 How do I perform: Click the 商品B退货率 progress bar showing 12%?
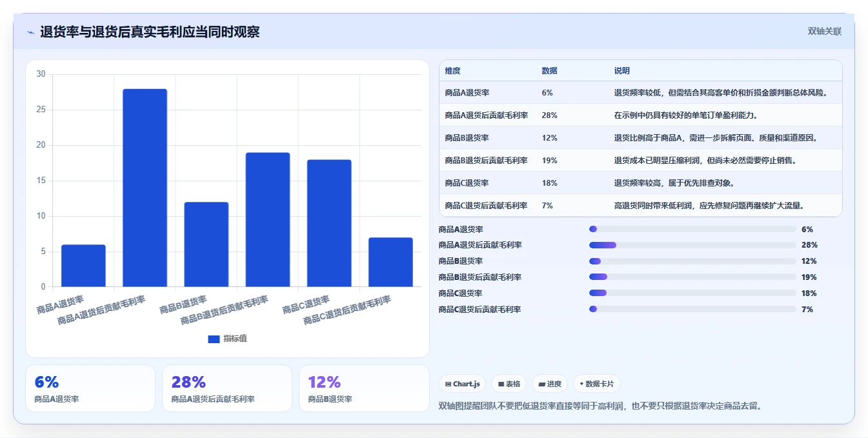coord(692,261)
